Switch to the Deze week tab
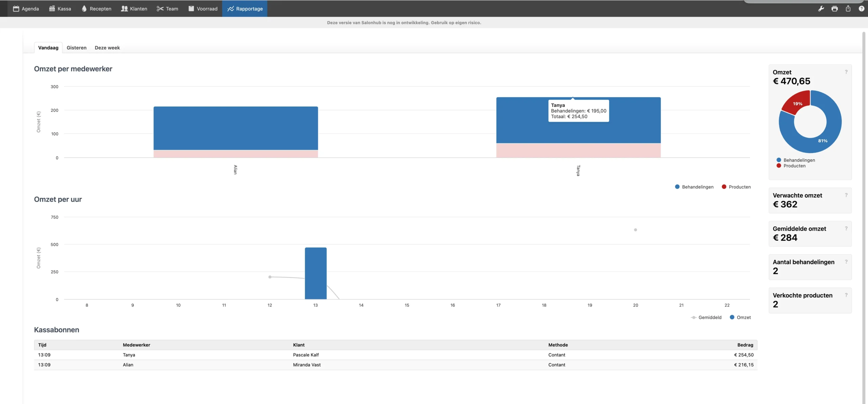The height and width of the screenshot is (404, 868). coord(107,48)
